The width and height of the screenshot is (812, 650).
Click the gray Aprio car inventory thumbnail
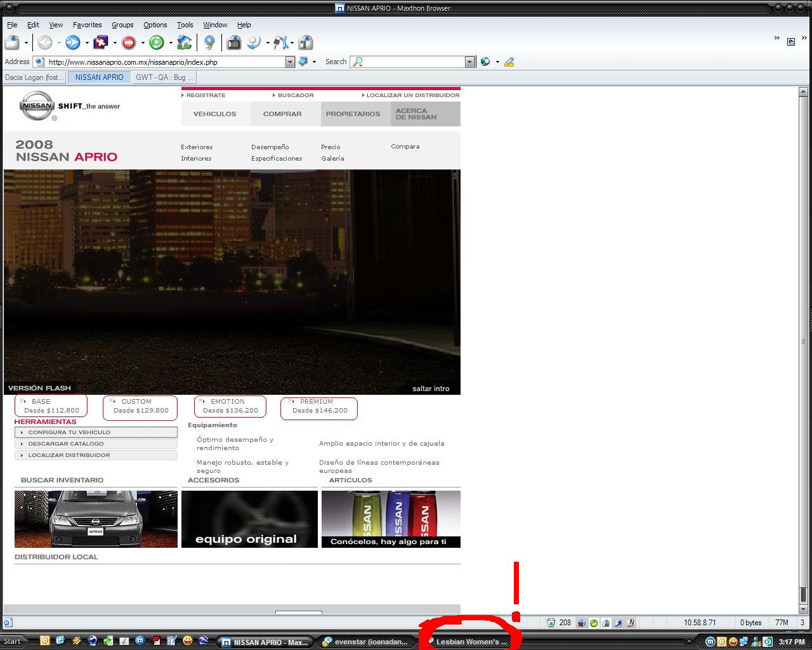pos(96,519)
